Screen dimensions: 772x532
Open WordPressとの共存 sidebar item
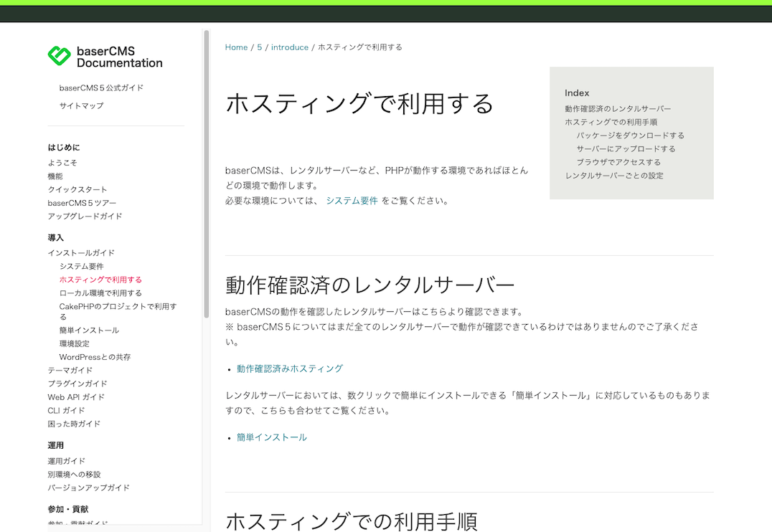coord(95,357)
